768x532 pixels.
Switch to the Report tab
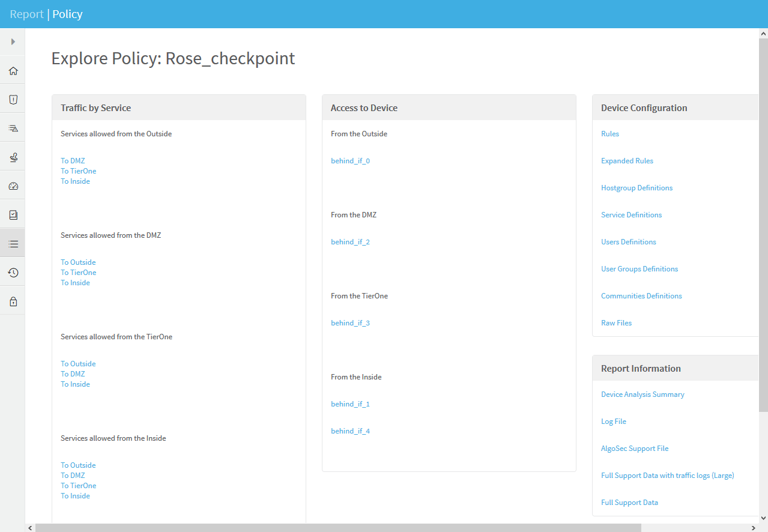(x=26, y=14)
